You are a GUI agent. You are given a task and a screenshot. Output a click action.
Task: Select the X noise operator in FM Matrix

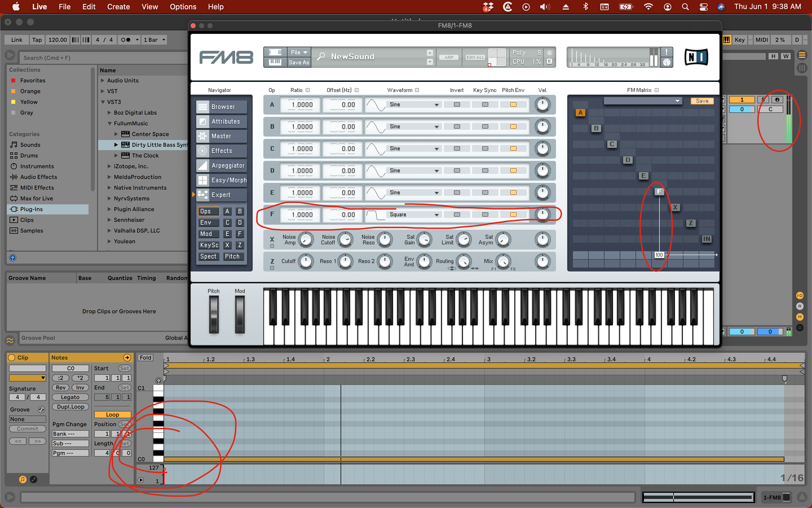tap(675, 207)
